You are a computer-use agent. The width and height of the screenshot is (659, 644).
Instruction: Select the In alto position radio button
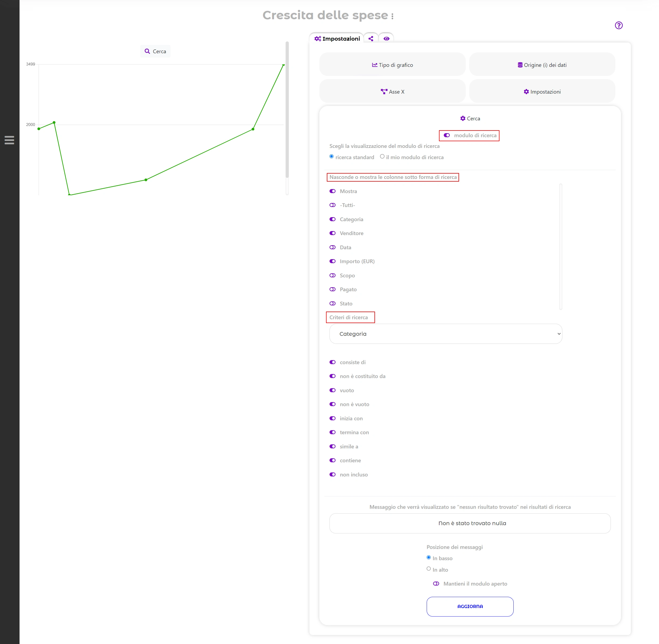coord(429,568)
